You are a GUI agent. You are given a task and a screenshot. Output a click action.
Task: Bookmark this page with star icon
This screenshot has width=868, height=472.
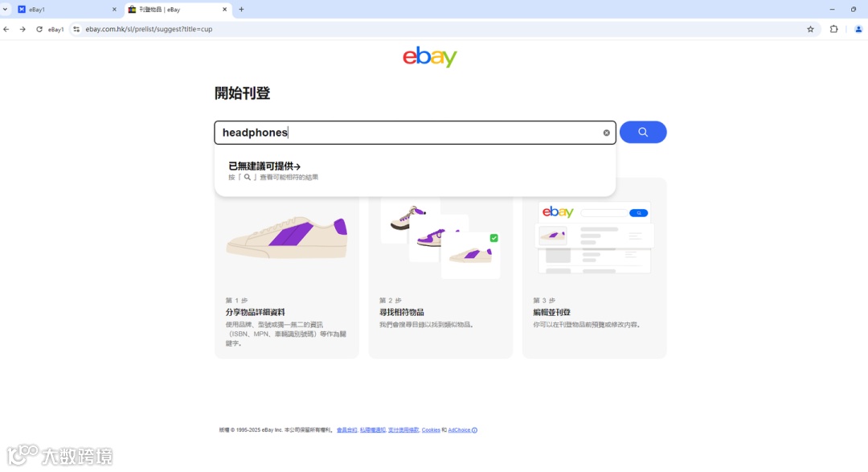tap(810, 30)
